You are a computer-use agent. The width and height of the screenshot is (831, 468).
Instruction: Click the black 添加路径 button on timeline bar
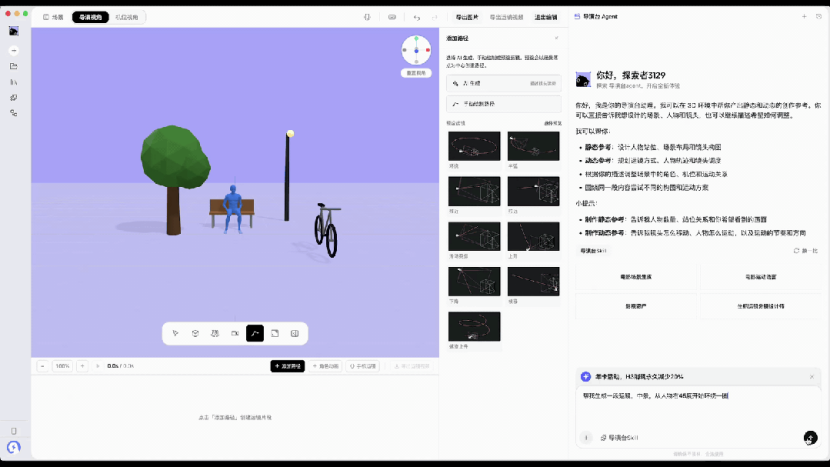(x=287, y=366)
